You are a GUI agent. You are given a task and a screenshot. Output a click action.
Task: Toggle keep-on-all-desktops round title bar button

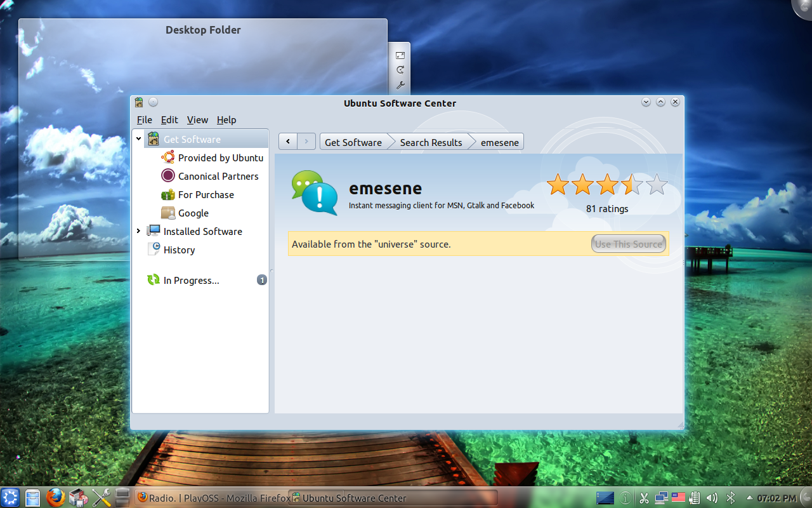[153, 102]
